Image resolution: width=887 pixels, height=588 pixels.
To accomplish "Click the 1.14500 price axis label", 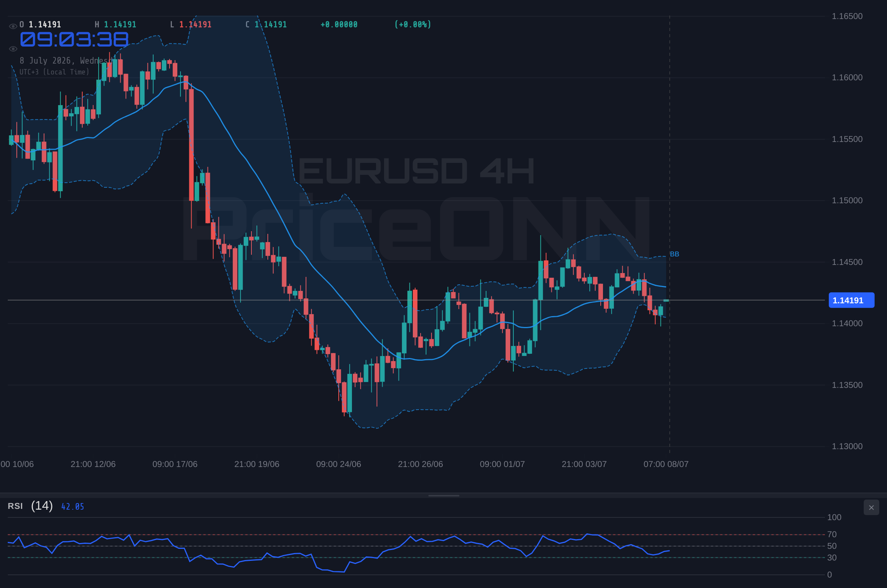I will coord(847,262).
